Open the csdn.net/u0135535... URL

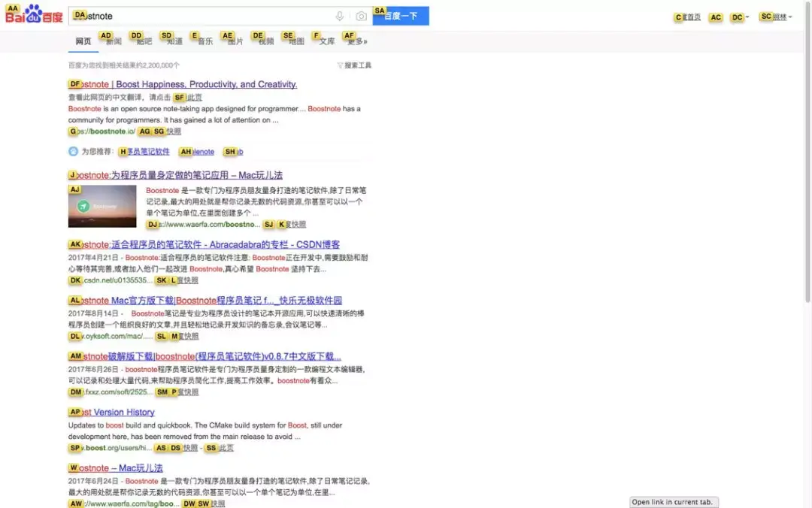click(111, 280)
